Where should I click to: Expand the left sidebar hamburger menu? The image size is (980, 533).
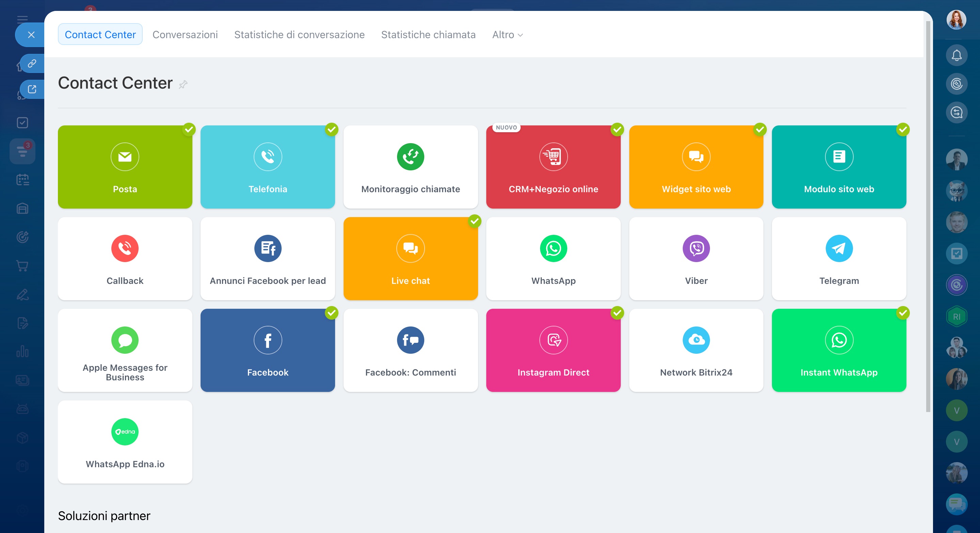point(22,19)
